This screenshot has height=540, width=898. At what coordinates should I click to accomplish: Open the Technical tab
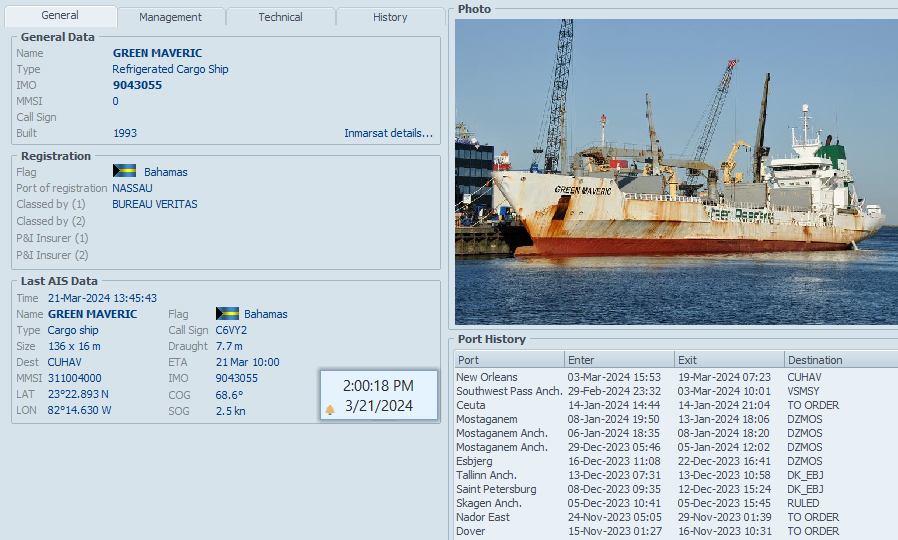click(x=280, y=17)
